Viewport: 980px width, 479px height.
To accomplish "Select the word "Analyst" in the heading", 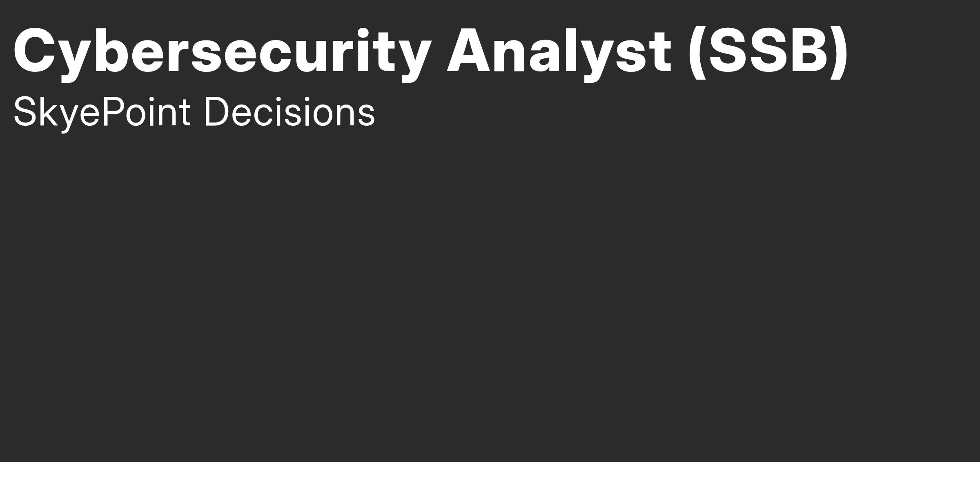I will click(559, 51).
